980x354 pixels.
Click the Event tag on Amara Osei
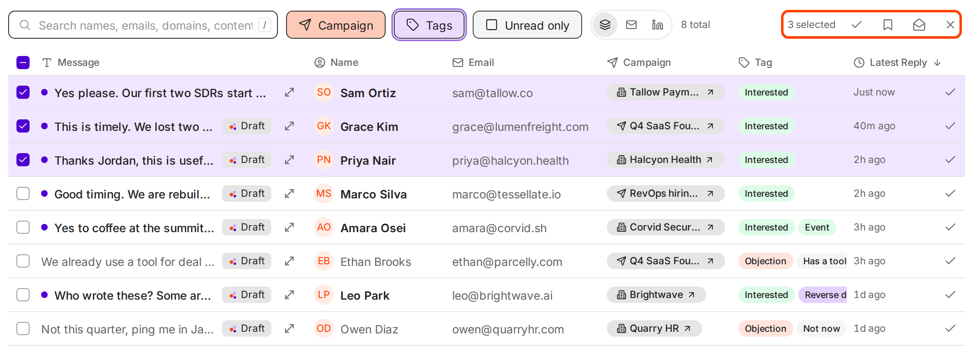(817, 227)
